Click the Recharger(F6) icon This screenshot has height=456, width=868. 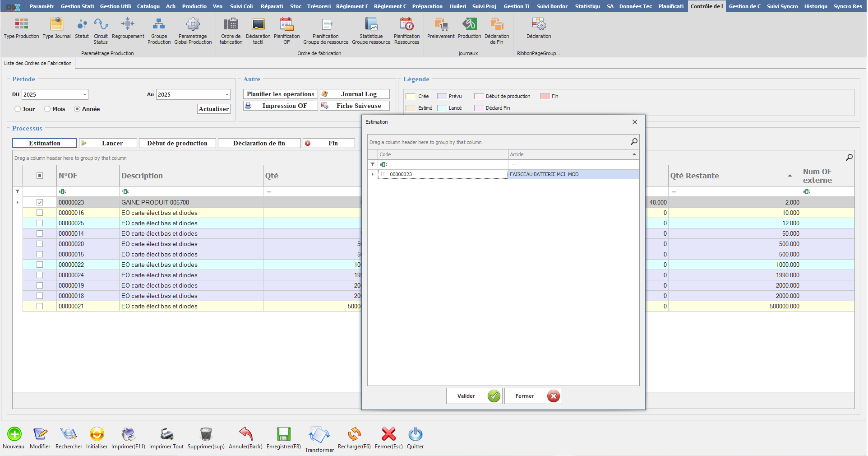coord(354,434)
